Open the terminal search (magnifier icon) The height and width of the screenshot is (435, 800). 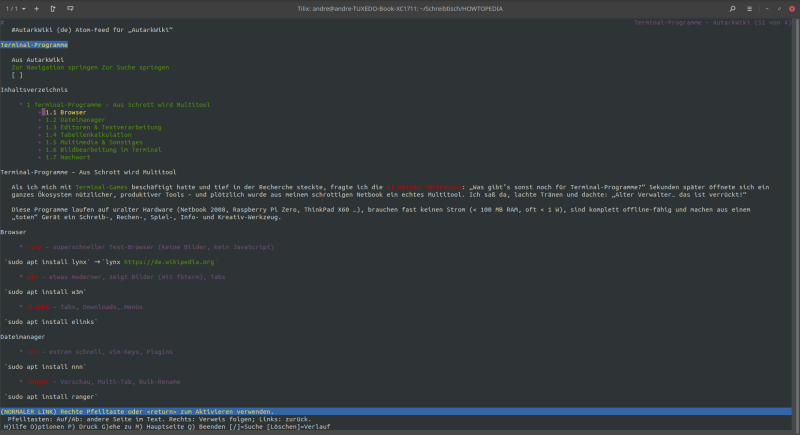pyautogui.click(x=733, y=9)
